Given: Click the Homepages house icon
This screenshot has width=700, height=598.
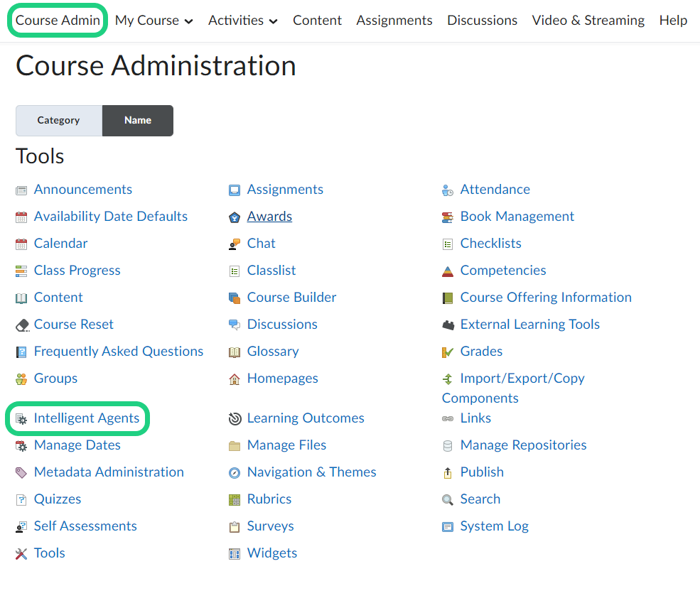Looking at the screenshot, I should click(235, 379).
